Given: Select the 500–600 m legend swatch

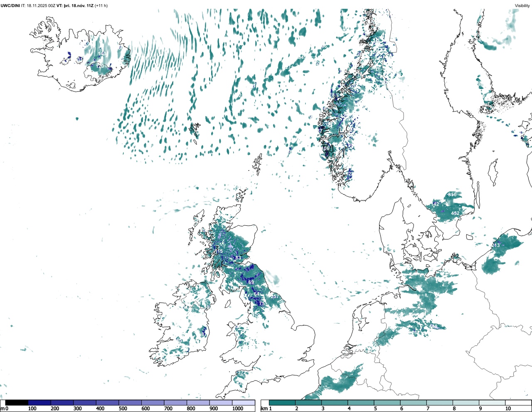Looking at the screenshot, I should (x=130, y=402).
